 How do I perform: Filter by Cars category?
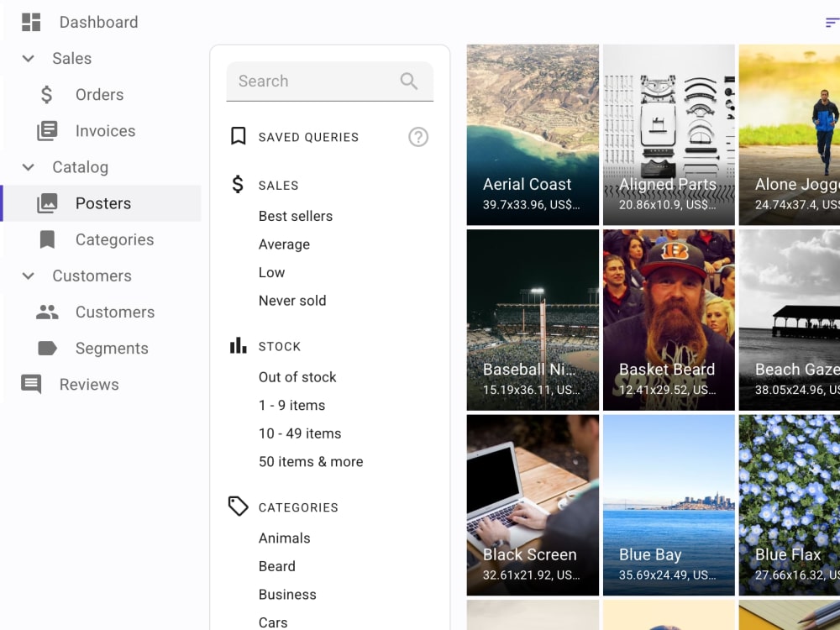(x=273, y=622)
